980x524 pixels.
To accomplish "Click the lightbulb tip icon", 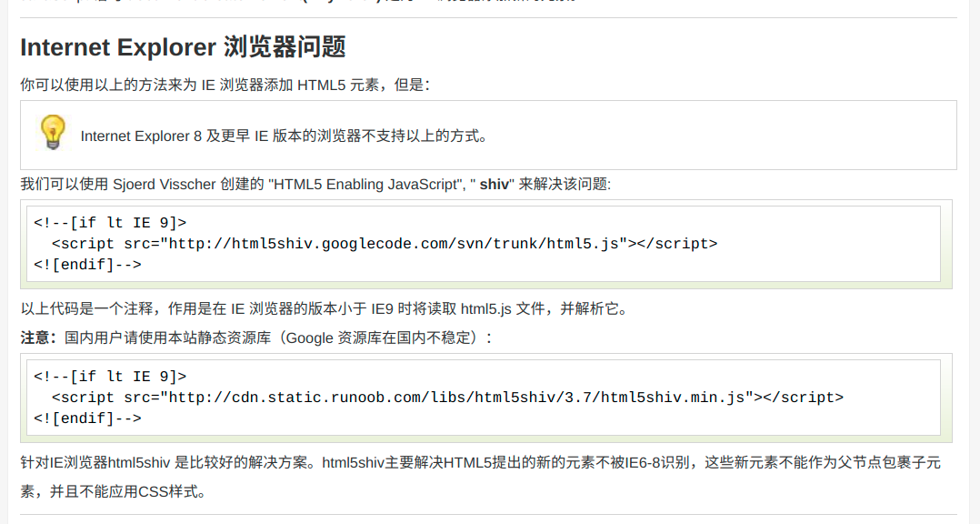I will tap(52, 133).
